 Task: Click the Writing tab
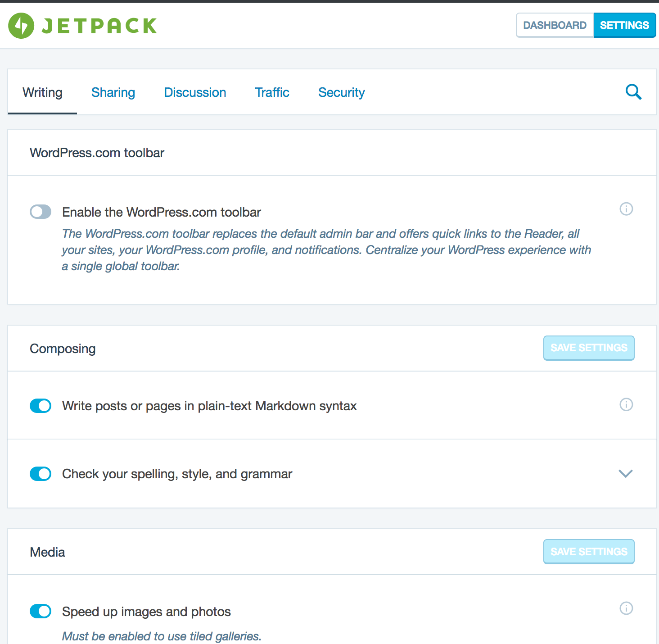click(42, 92)
